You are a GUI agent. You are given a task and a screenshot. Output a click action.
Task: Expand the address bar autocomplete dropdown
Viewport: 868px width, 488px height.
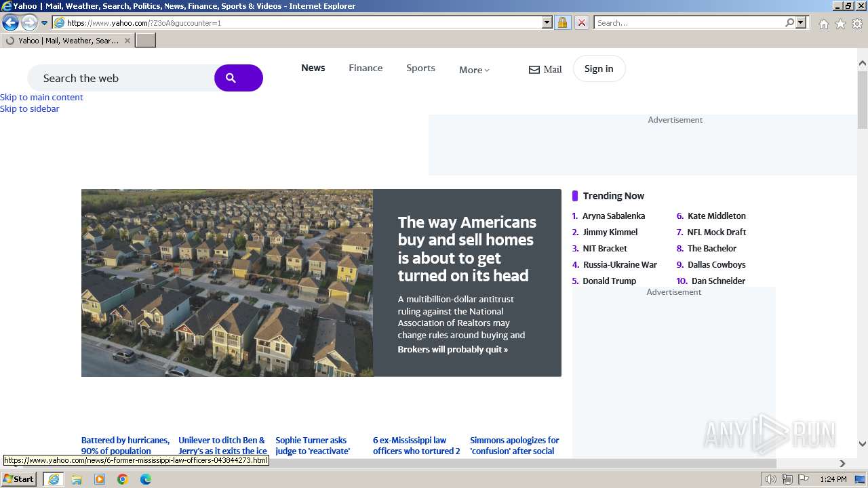coord(547,22)
